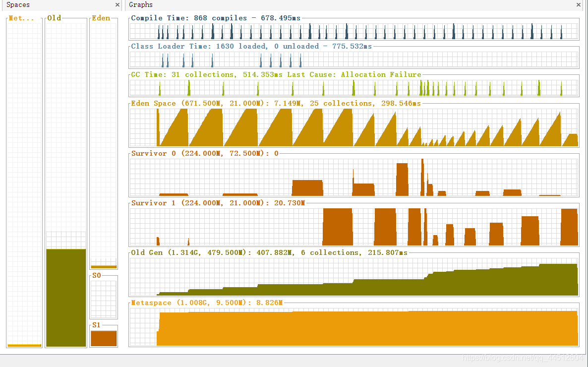
Task: Click the S1 survivor space box
Action: [x=104, y=338]
